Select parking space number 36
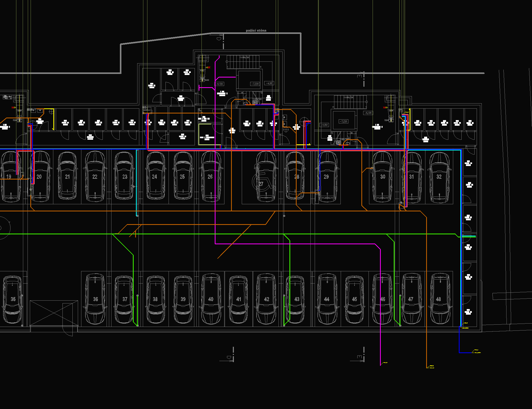532x409 pixels. (x=95, y=299)
